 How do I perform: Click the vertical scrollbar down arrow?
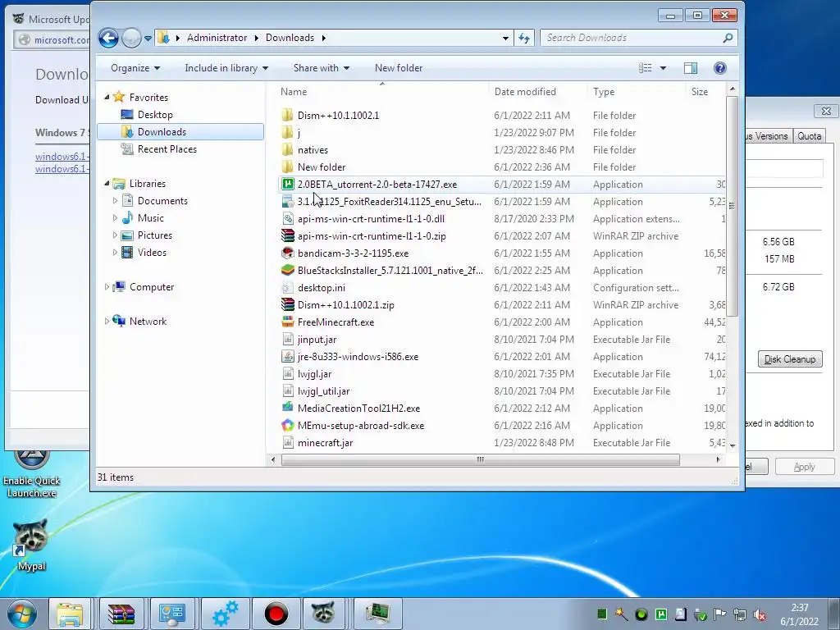tap(733, 445)
